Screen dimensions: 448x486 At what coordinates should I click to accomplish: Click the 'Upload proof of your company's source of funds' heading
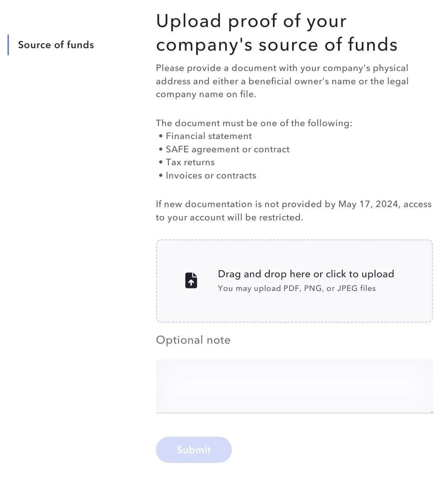click(x=277, y=32)
